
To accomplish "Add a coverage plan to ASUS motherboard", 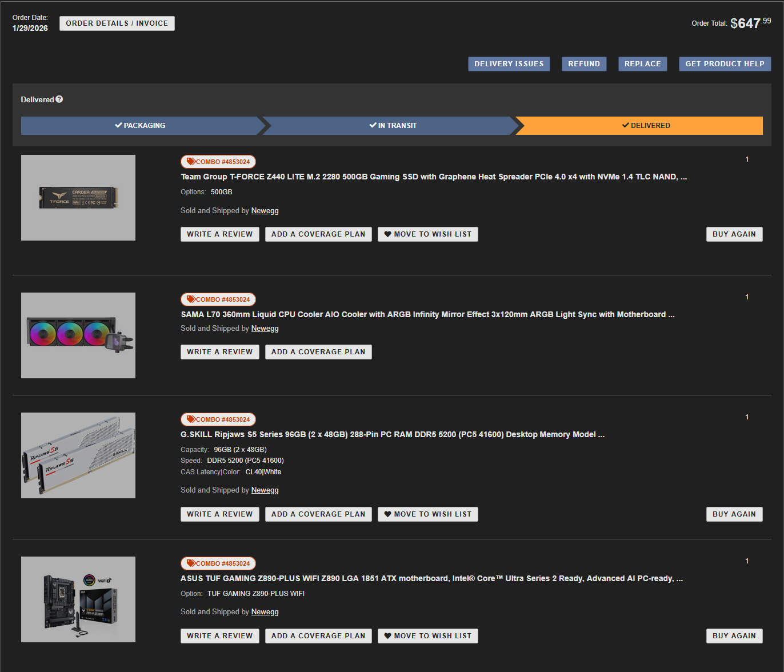I will [x=318, y=636].
